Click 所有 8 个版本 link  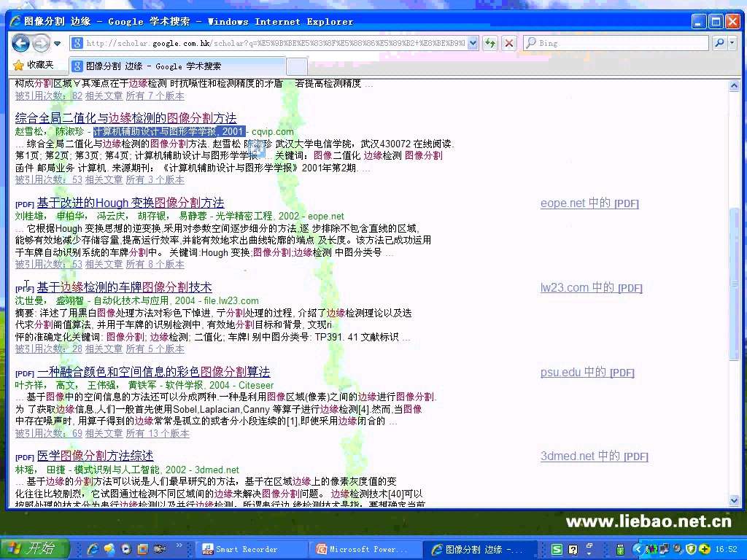(x=155, y=264)
